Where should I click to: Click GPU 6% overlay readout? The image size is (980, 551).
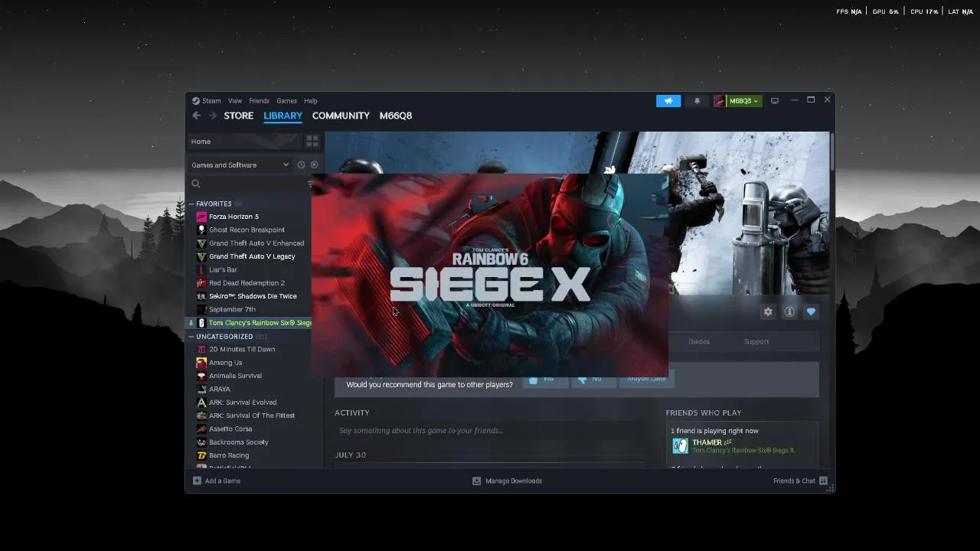click(x=885, y=11)
